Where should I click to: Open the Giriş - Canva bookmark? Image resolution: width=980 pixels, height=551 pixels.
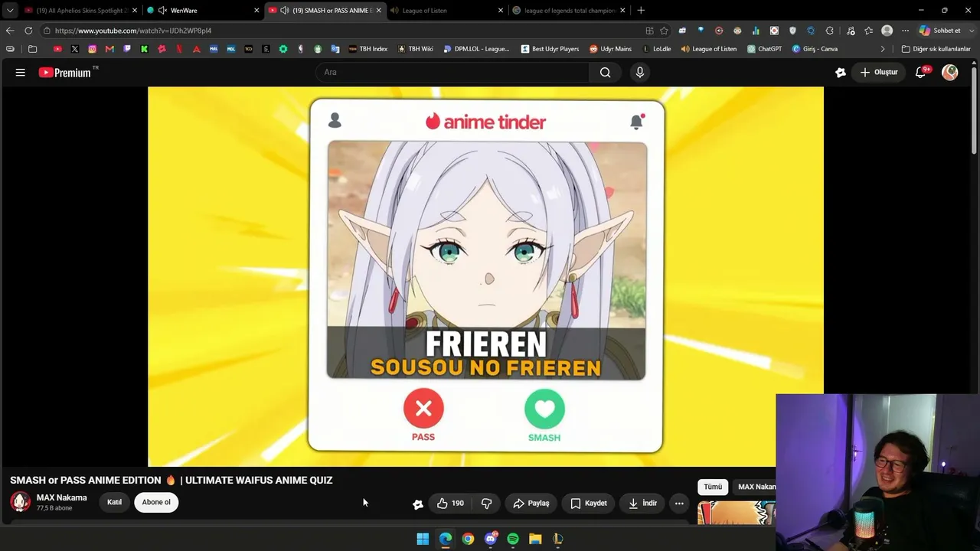(815, 49)
